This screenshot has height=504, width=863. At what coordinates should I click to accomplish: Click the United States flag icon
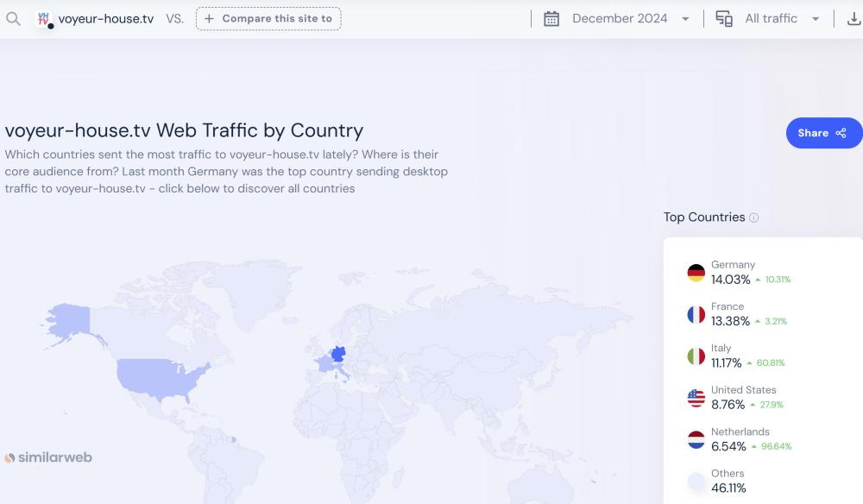(696, 398)
